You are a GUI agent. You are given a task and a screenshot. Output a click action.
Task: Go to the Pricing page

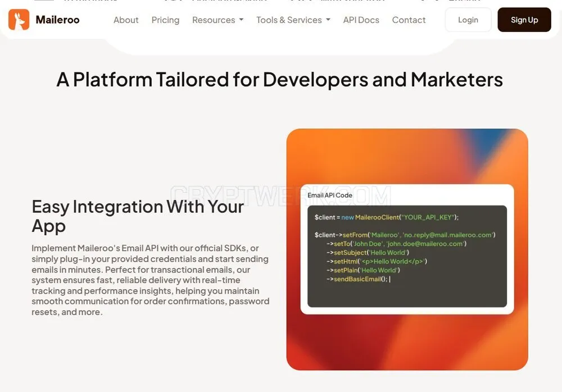(165, 20)
